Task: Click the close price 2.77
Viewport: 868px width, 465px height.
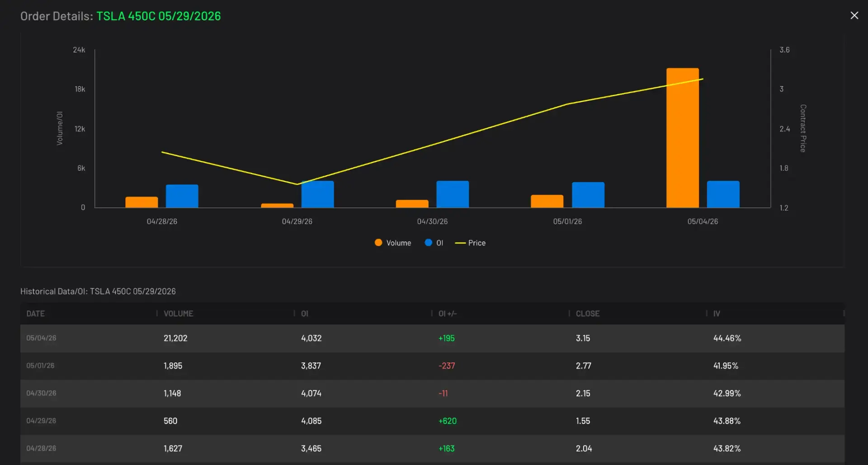Action: [583, 366]
